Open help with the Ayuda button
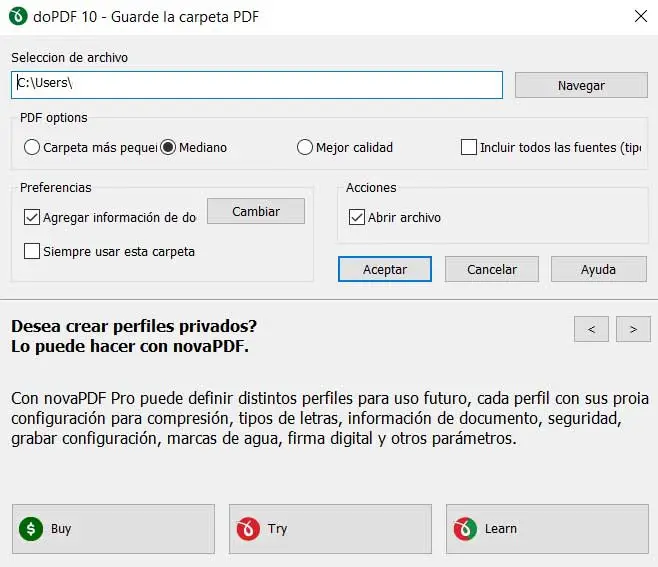 tap(599, 269)
